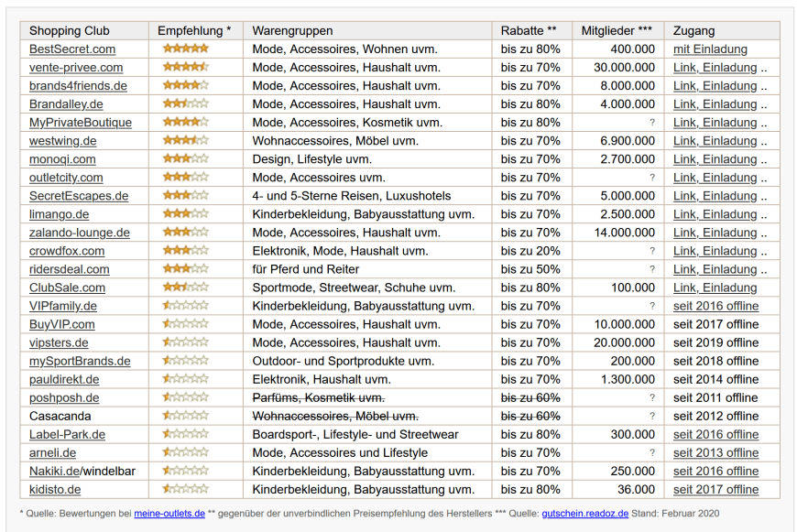
Task: Open ridersdeal.com
Action: coord(69,269)
